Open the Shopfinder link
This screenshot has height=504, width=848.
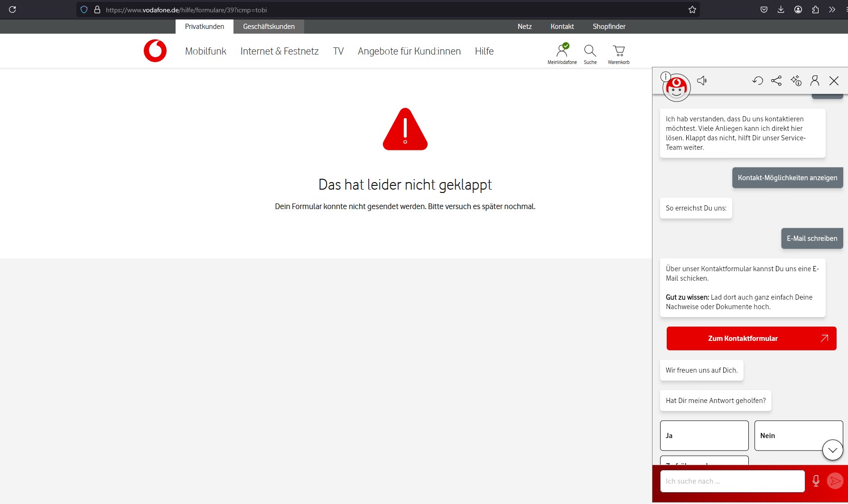pyautogui.click(x=609, y=27)
